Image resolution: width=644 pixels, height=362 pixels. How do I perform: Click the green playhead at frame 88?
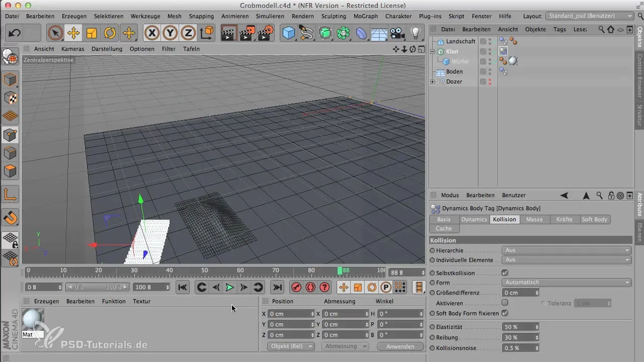(x=340, y=271)
